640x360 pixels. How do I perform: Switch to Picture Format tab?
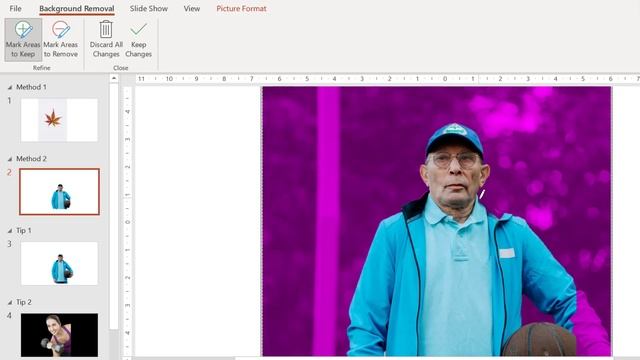241,9
